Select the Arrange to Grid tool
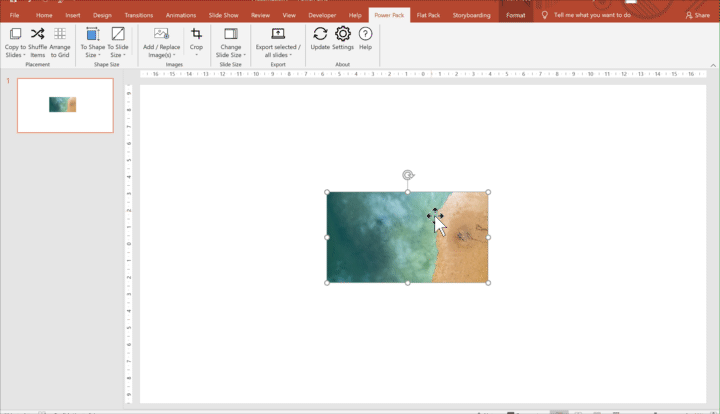 click(x=60, y=35)
